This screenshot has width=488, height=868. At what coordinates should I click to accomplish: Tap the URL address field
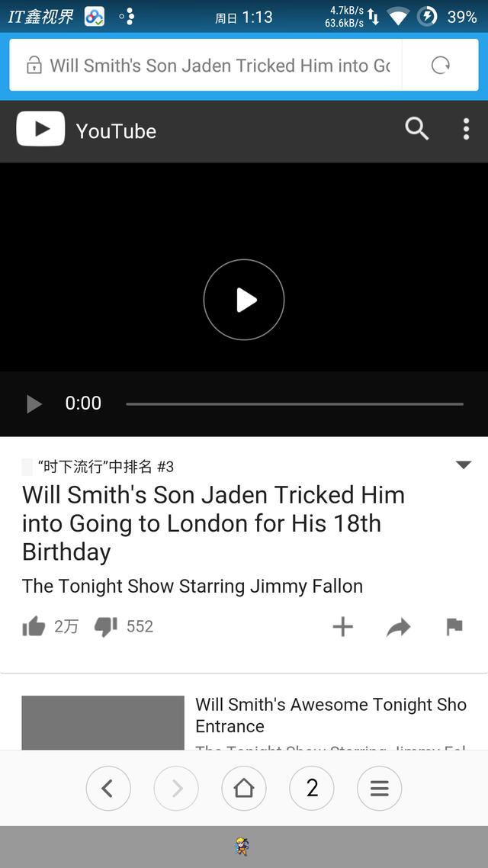[x=206, y=66]
